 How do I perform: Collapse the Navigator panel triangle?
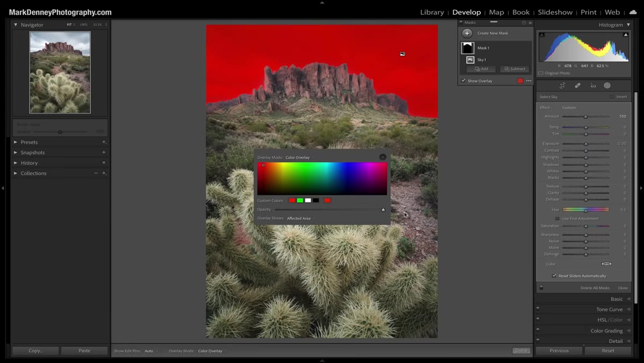[x=16, y=25]
